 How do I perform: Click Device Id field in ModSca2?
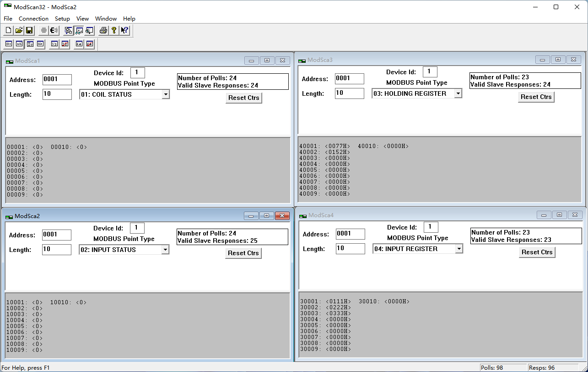(137, 228)
